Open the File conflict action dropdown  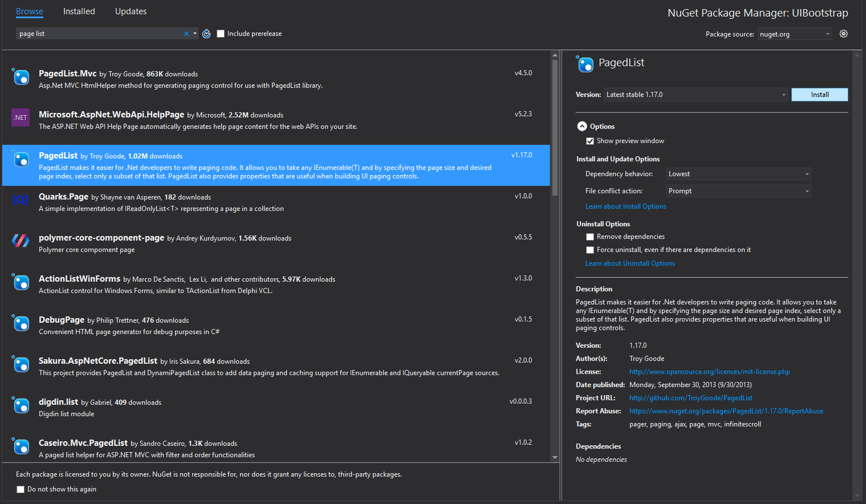point(739,191)
